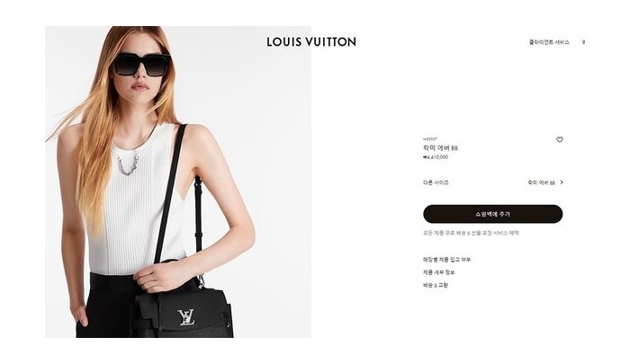Add product to wishlist with heart icon
Image resolution: width=630 pixels, height=364 pixels.
click(559, 139)
